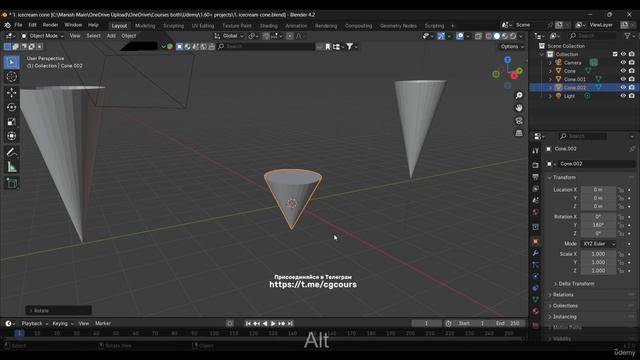
Task: Click the Location X value field
Action: pyautogui.click(x=598, y=190)
